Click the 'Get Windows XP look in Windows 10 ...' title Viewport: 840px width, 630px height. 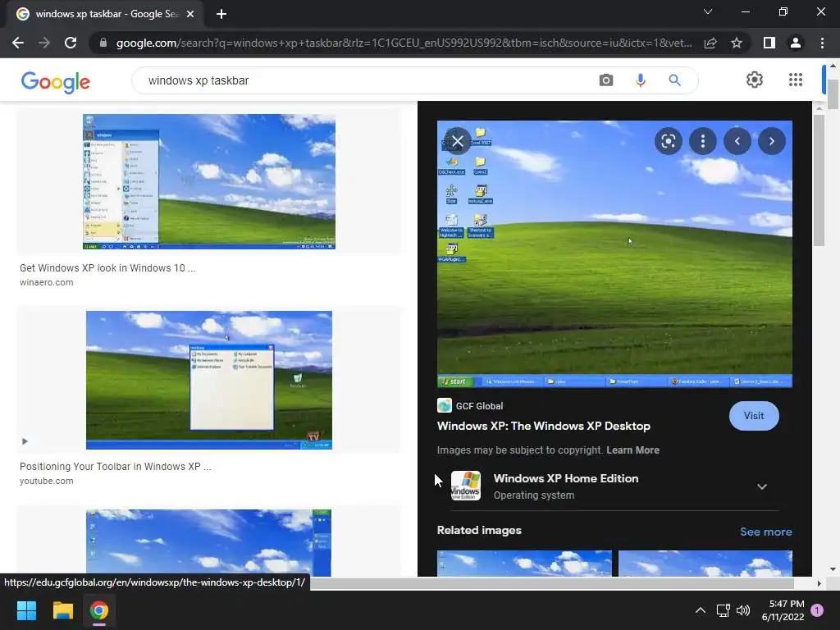click(107, 268)
